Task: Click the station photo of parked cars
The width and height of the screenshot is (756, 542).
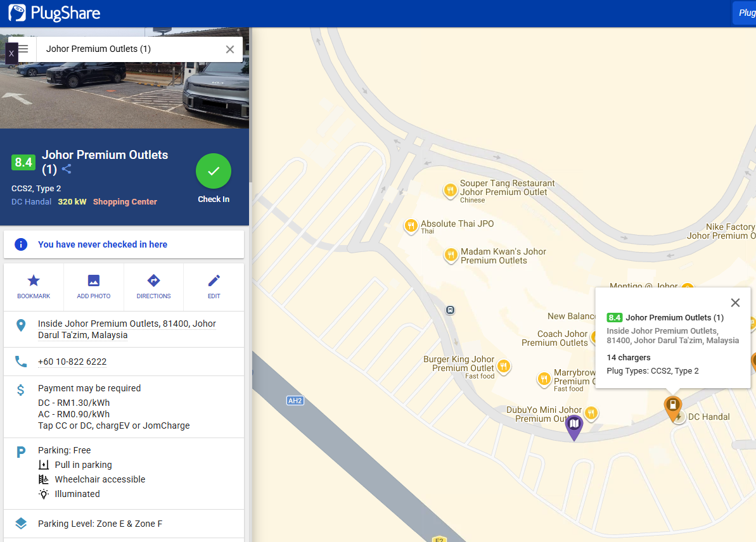Action: (x=124, y=96)
